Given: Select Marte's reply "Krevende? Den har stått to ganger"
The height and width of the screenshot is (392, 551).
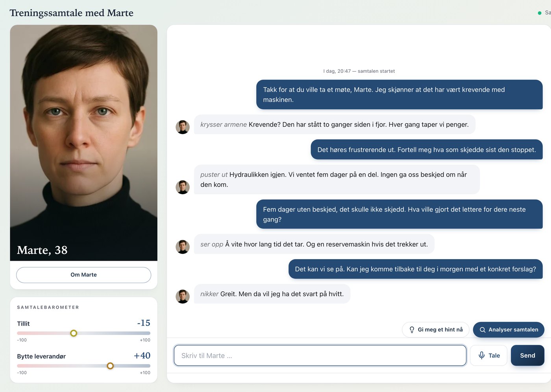Looking at the screenshot, I should [335, 125].
